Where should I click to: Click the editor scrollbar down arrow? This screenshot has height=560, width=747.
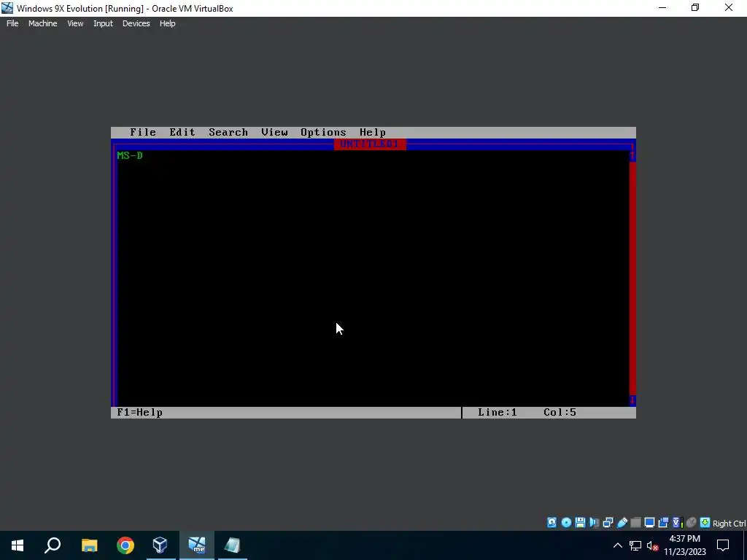coord(632,400)
